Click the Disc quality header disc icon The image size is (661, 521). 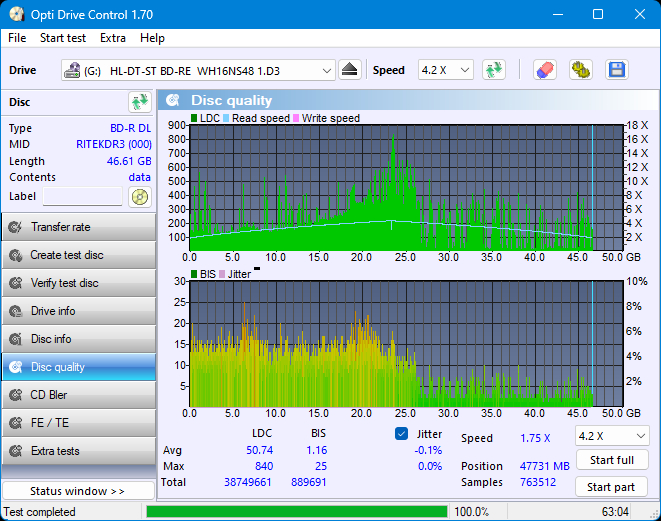tap(173, 100)
